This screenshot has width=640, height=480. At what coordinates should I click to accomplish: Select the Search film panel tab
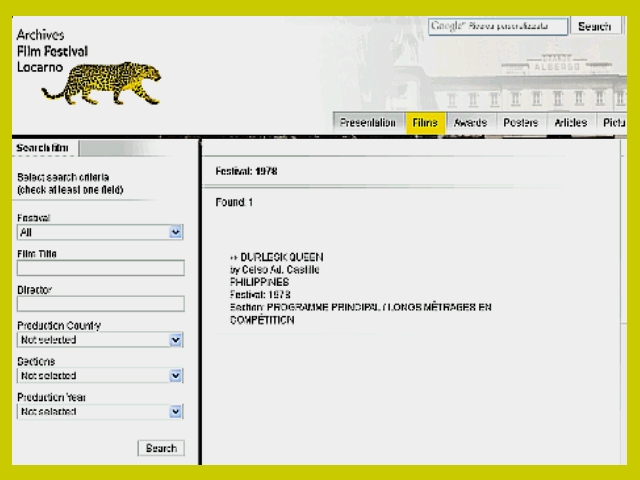44,148
